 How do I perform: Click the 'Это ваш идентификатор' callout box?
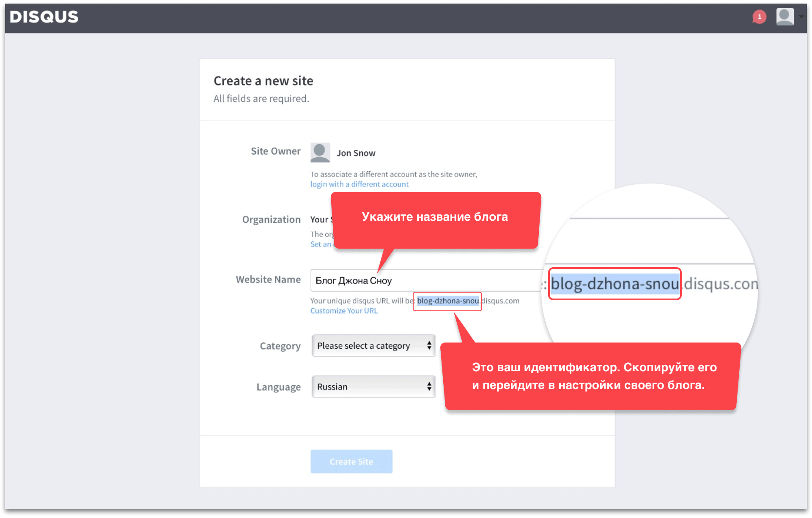(x=592, y=376)
